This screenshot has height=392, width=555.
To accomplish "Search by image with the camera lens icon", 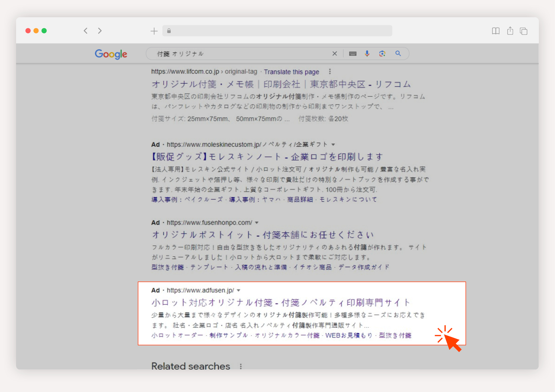I will click(382, 54).
